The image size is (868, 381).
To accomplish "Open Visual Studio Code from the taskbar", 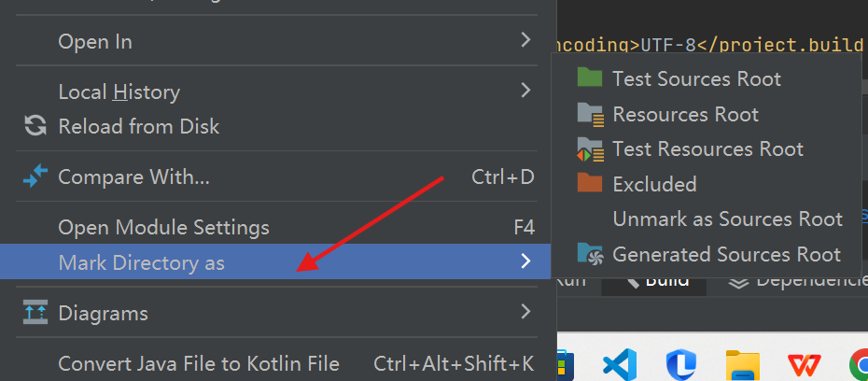I will point(620,364).
